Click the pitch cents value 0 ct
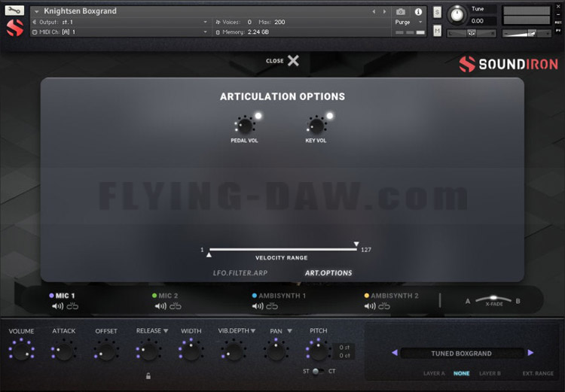The image size is (565, 392). [x=344, y=356]
